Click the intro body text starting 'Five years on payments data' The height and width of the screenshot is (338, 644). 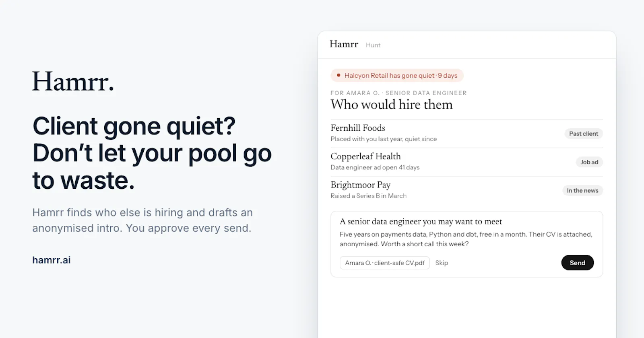coord(466,239)
